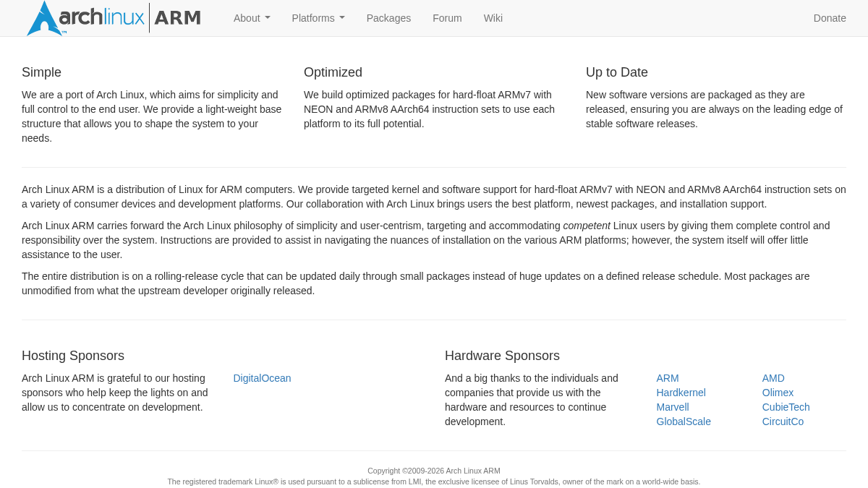
Task: Open the DigitalOcean hosting sponsor link
Action: (x=262, y=378)
